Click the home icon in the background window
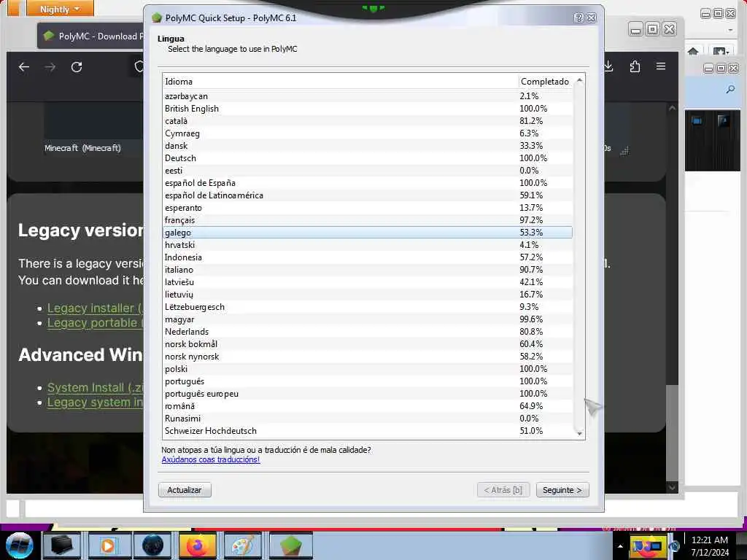 click(693, 51)
